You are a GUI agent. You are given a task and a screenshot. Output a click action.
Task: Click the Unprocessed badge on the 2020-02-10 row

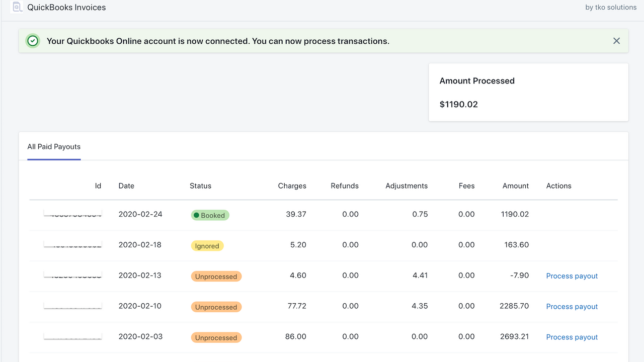point(216,307)
